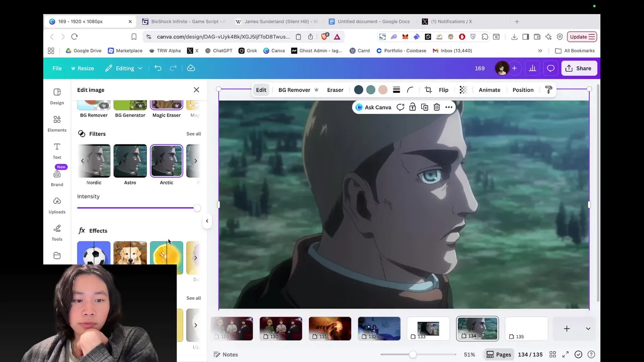The image size is (644, 362).
Task: Open the Text panel
Action: tap(57, 150)
